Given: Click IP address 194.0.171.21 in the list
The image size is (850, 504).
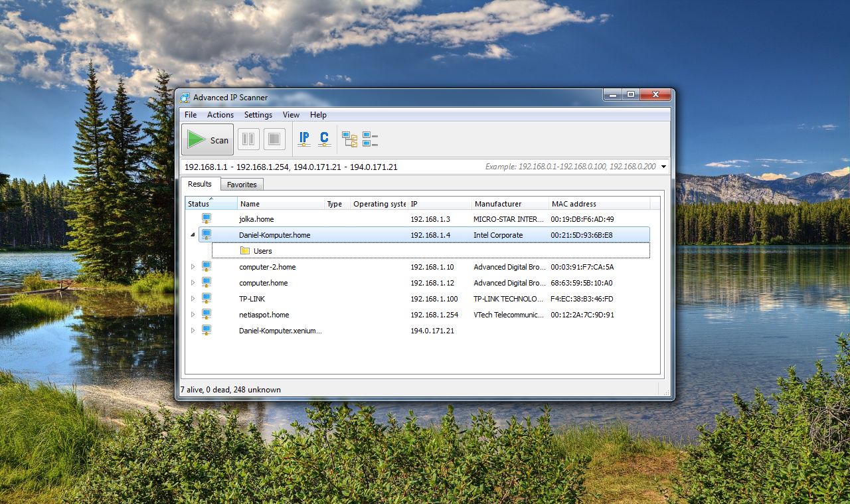Looking at the screenshot, I should [x=432, y=331].
